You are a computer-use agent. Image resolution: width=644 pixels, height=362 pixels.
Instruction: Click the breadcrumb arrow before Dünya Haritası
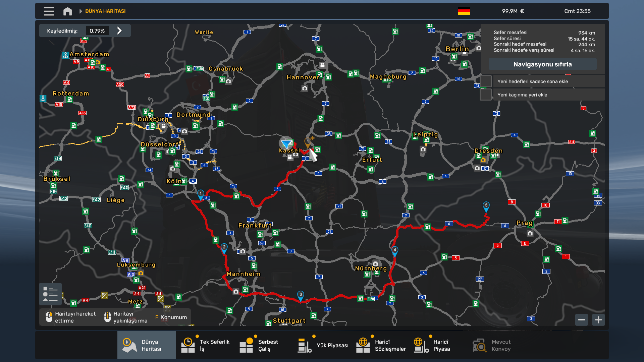pos(80,11)
